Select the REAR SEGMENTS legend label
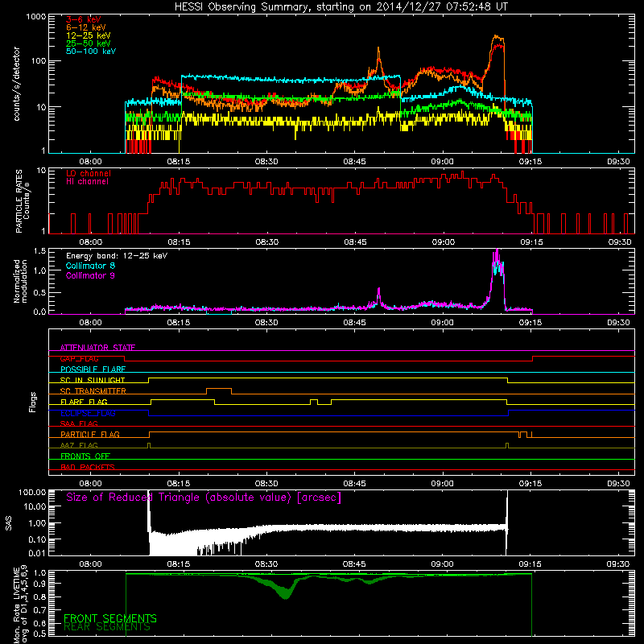Screen dimensions: 644x644 pyautogui.click(x=107, y=627)
